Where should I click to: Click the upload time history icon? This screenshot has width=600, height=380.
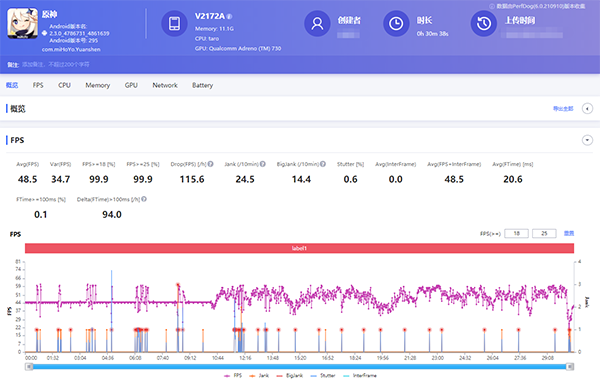click(x=484, y=23)
